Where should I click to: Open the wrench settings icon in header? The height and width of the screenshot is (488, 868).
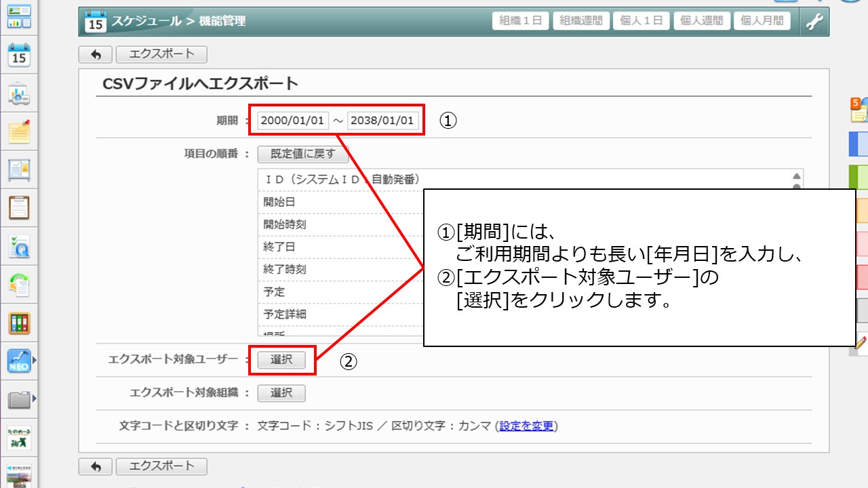coord(814,22)
